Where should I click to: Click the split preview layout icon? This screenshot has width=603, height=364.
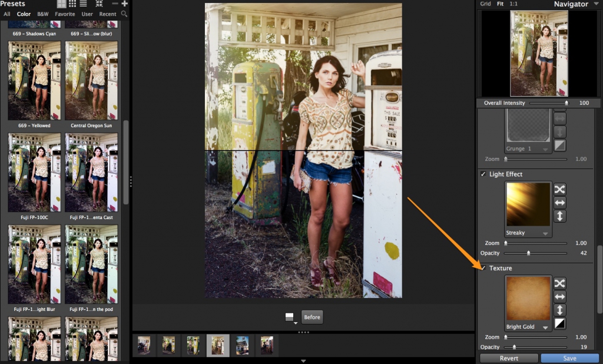coord(289,317)
